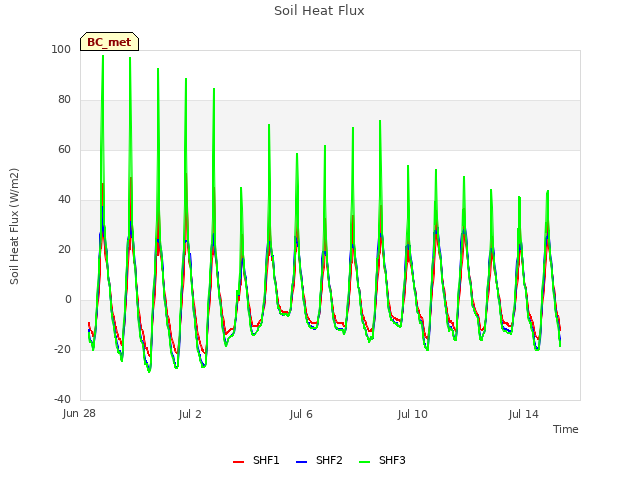Click the 80 y-axis tick label
640x480 pixels.
click(x=64, y=100)
